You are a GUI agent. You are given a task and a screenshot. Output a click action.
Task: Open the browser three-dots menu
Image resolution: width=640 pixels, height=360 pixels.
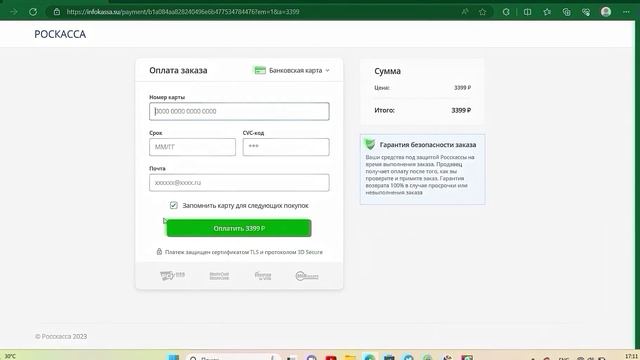(x=626, y=12)
